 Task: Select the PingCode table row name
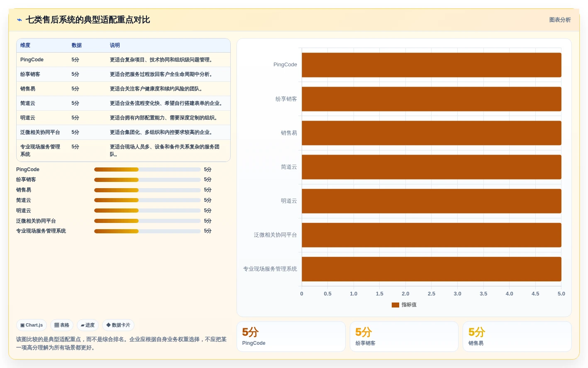32,60
